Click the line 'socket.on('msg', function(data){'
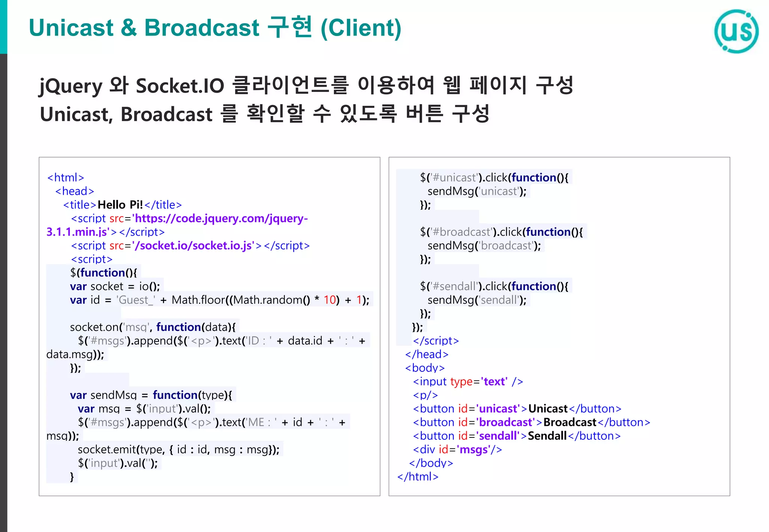The height and width of the screenshot is (532, 769). point(153,327)
